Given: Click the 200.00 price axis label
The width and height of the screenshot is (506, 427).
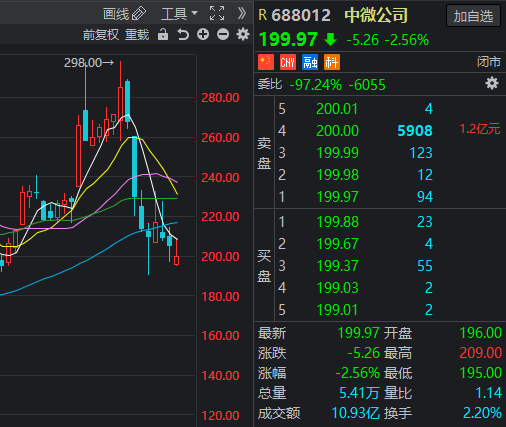Looking at the screenshot, I should (220, 257).
